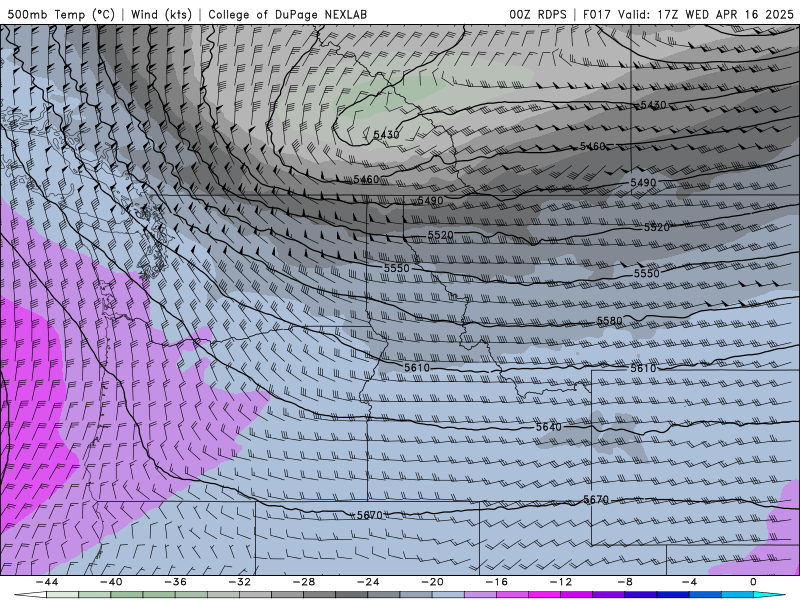Click the -4 colorbar tick label
Screen dimensions: 800x600
click(689, 582)
